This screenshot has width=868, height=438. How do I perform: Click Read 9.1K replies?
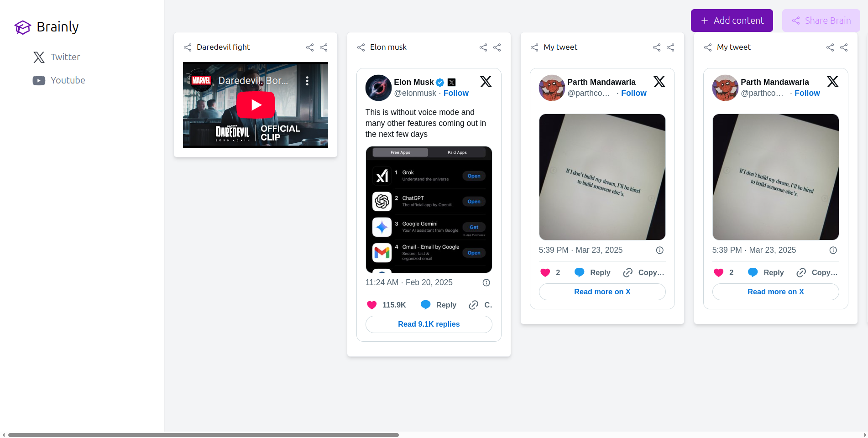429,324
